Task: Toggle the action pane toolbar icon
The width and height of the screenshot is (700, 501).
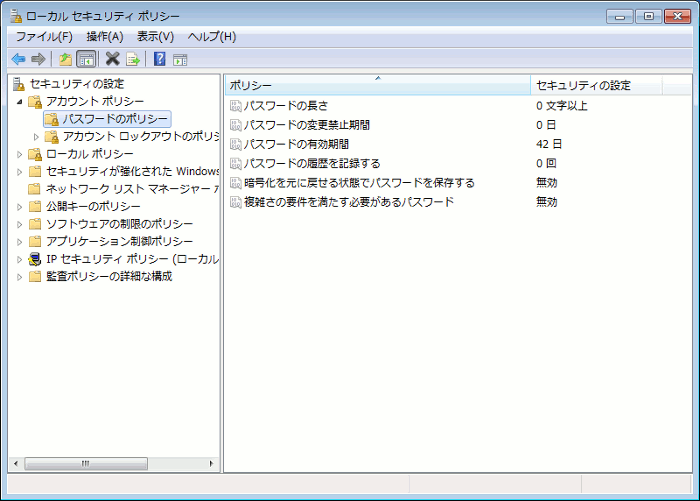Action: tap(180, 59)
